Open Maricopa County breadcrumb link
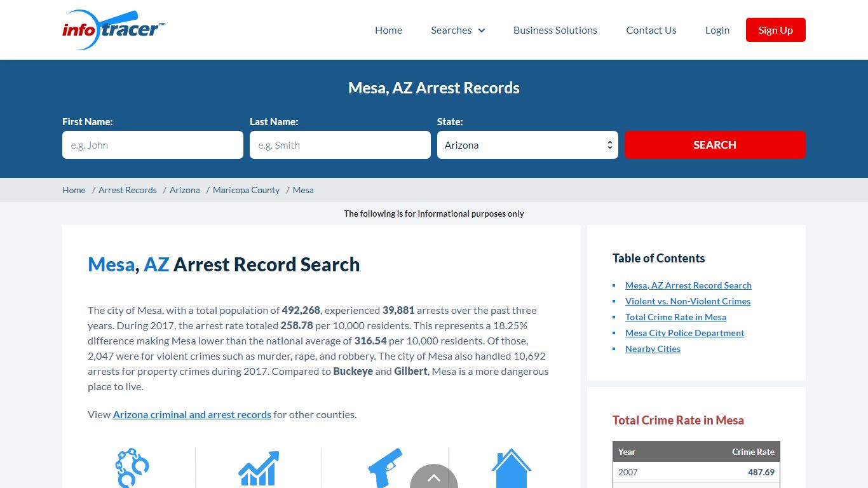Screen dimensions: 868x488 (x=247, y=190)
